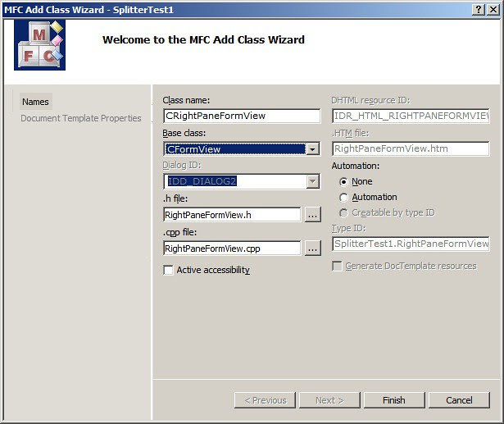Click the Previous button
504x424 pixels.
click(x=265, y=400)
